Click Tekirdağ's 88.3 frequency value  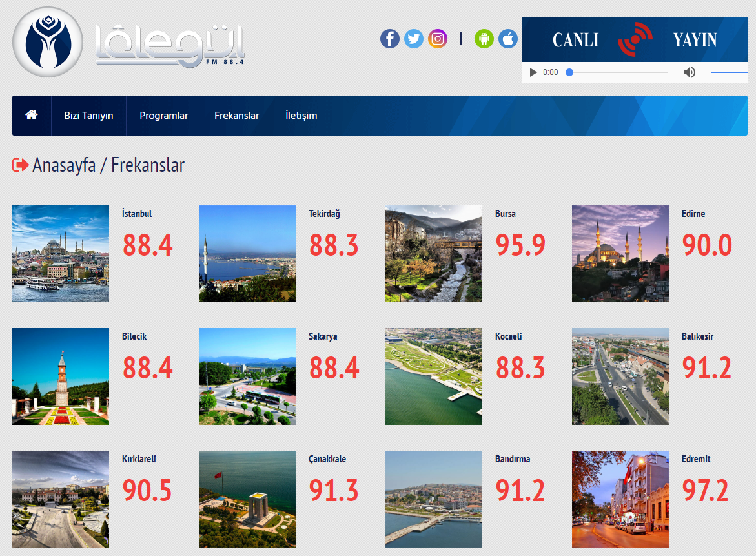point(334,245)
